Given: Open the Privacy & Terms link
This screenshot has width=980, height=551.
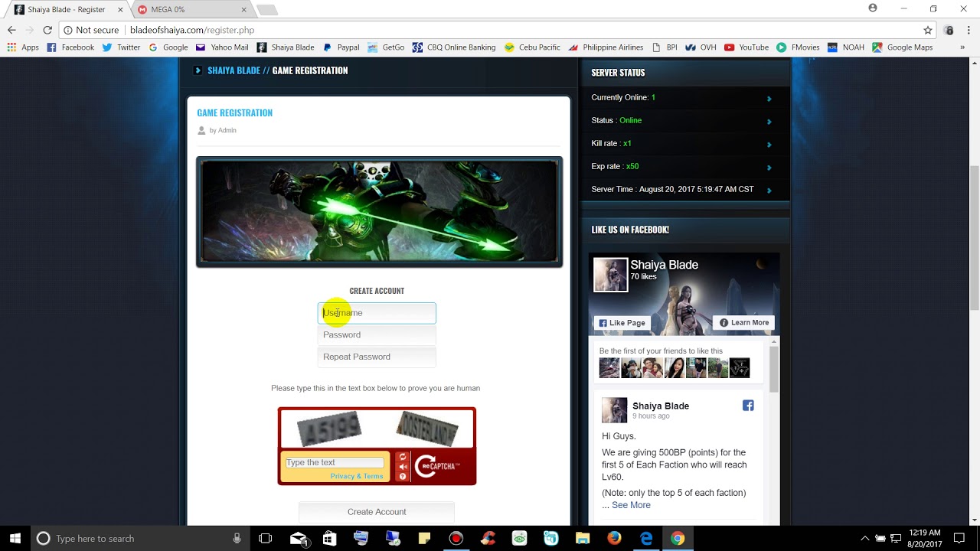Looking at the screenshot, I should [357, 476].
